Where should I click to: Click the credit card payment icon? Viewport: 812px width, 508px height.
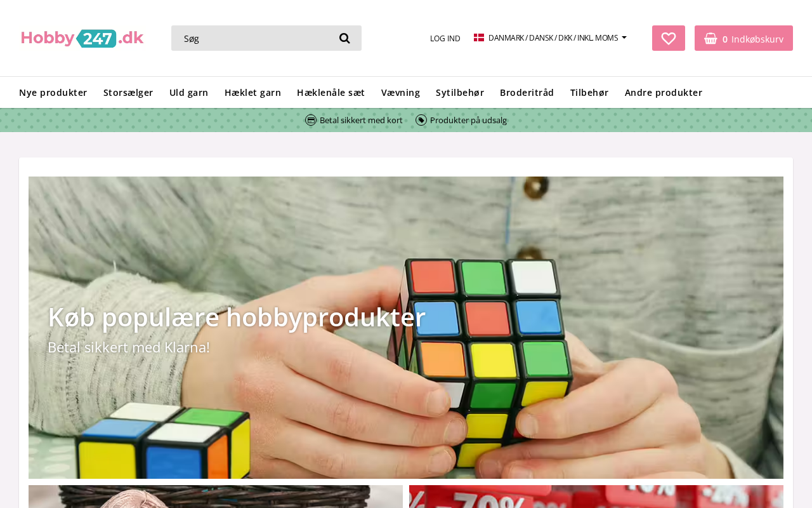pos(311,120)
